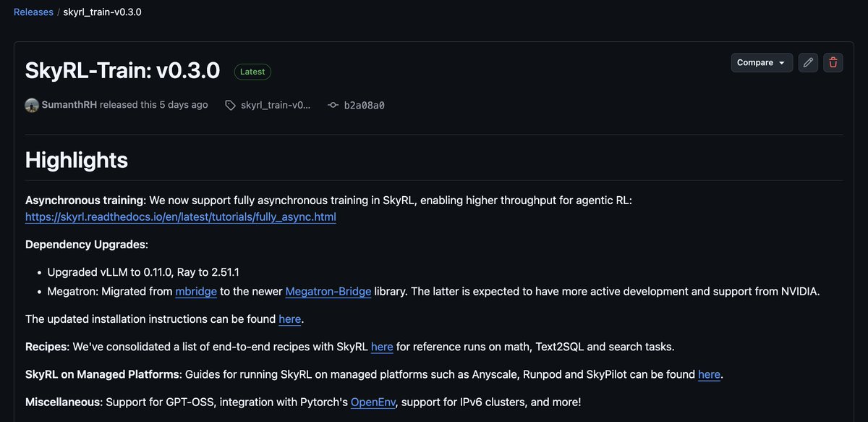Viewport: 868px width, 422px height.
Task: Click the commit icon beside b2a08a0
Action: 333,105
